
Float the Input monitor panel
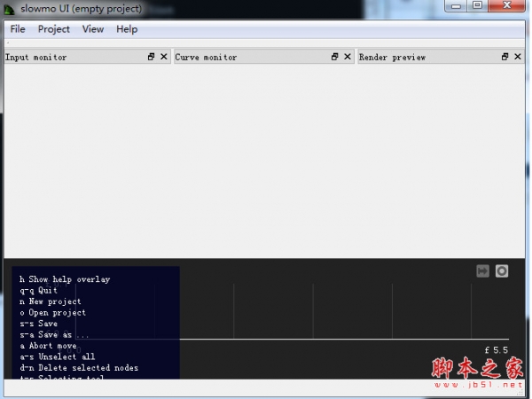click(152, 57)
